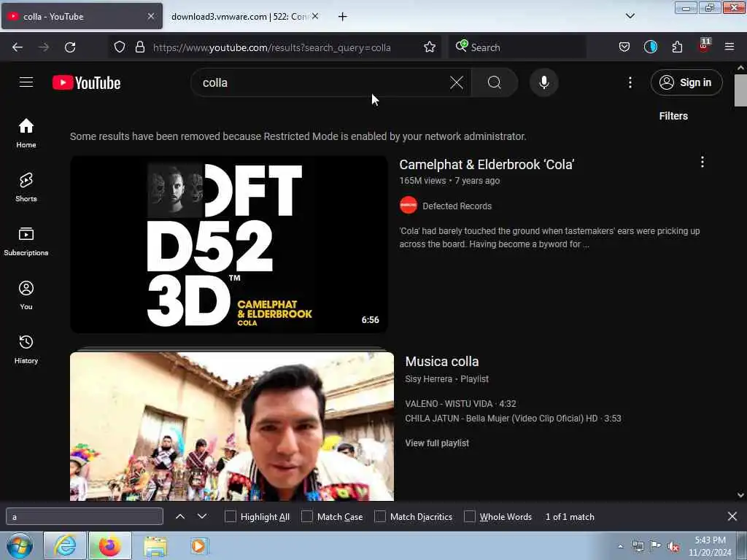This screenshot has width=747, height=560.
Task: Enable Match Case in find bar
Action: pos(307,517)
